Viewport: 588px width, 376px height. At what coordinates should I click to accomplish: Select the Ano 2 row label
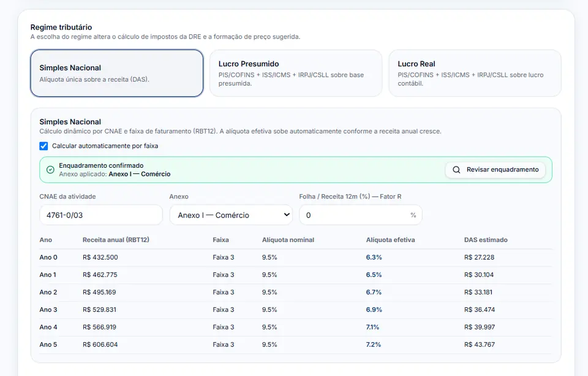(48, 292)
